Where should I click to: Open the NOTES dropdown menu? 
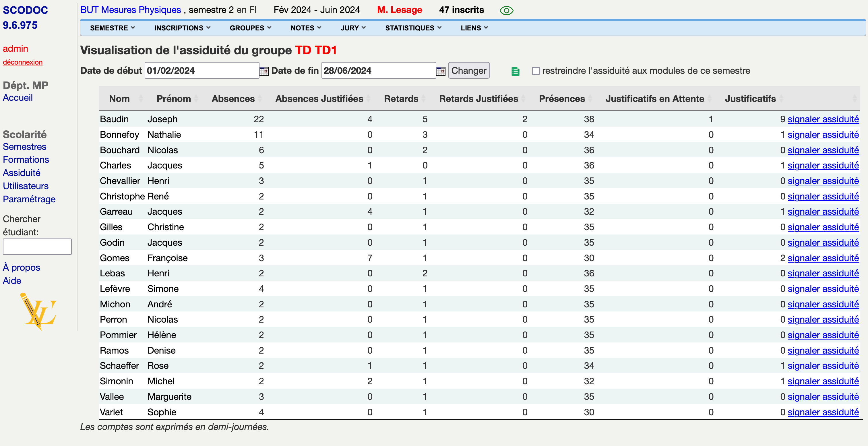(306, 28)
